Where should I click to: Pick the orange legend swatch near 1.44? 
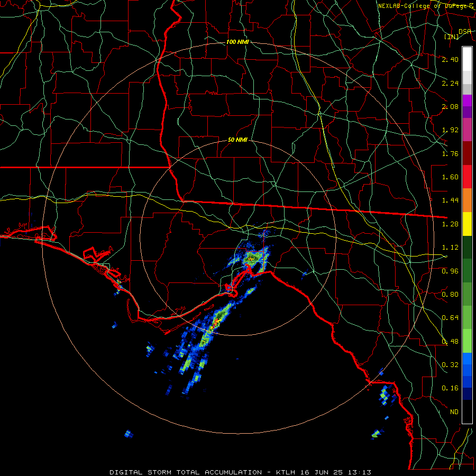click(x=467, y=200)
